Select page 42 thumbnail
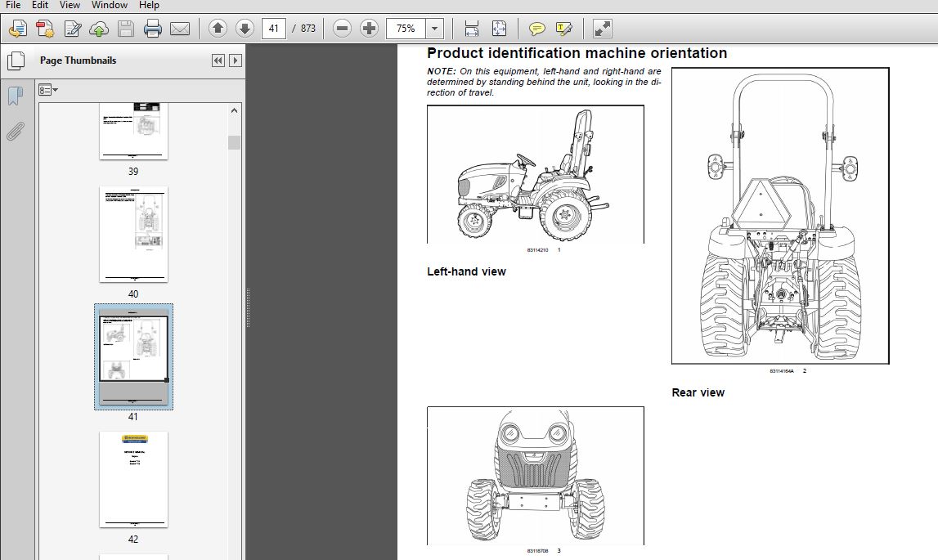This screenshot has height=560, width=938. click(x=133, y=479)
